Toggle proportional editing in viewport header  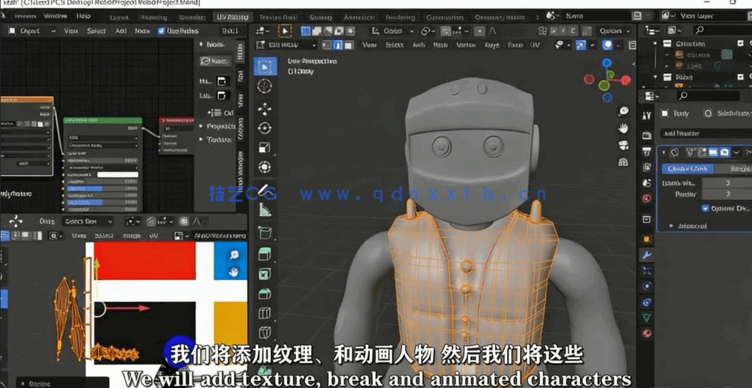(x=479, y=31)
